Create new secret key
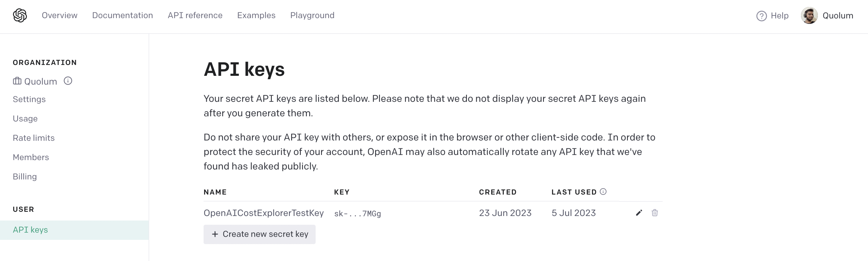This screenshot has height=261, width=868. point(259,234)
